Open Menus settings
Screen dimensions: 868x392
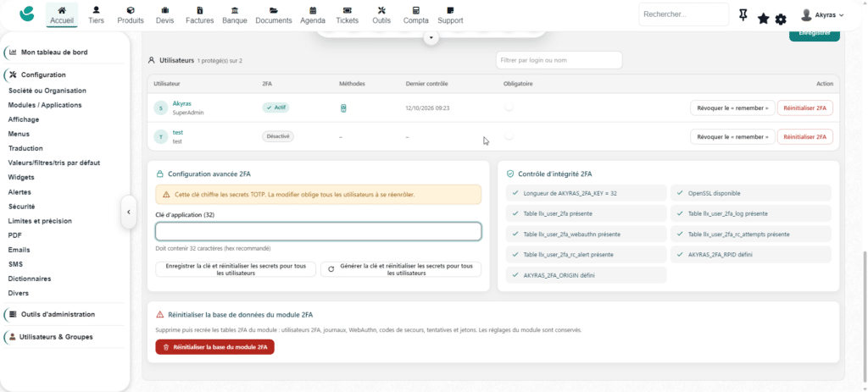[19, 134]
